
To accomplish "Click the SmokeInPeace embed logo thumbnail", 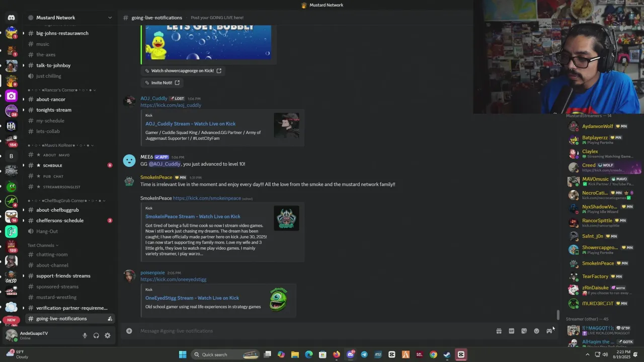I will coord(286,219).
